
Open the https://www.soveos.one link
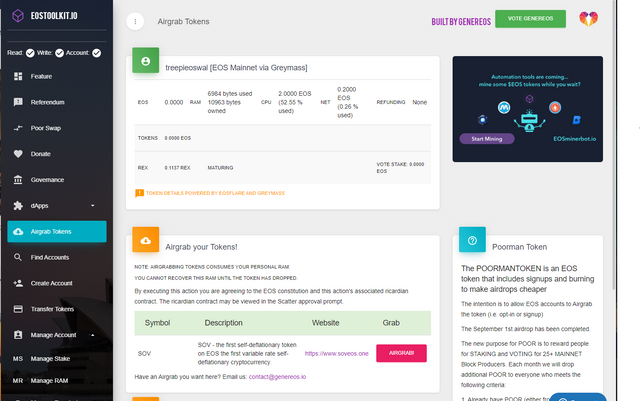click(336, 354)
